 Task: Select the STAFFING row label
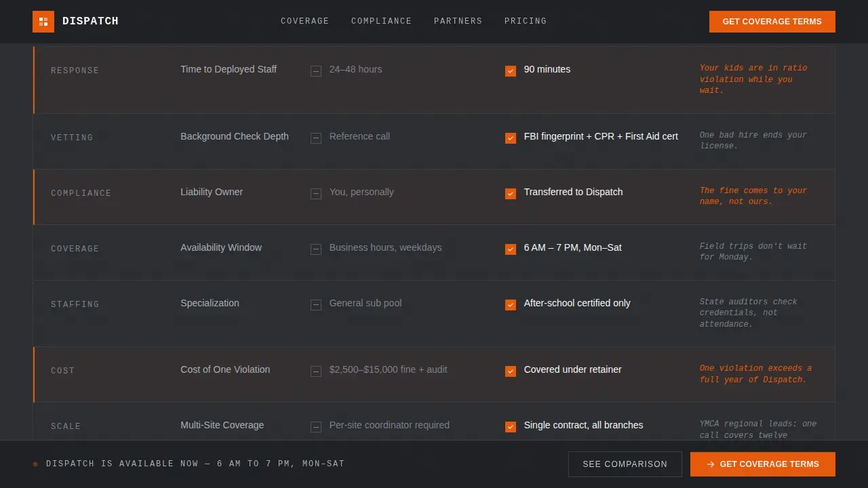(75, 304)
